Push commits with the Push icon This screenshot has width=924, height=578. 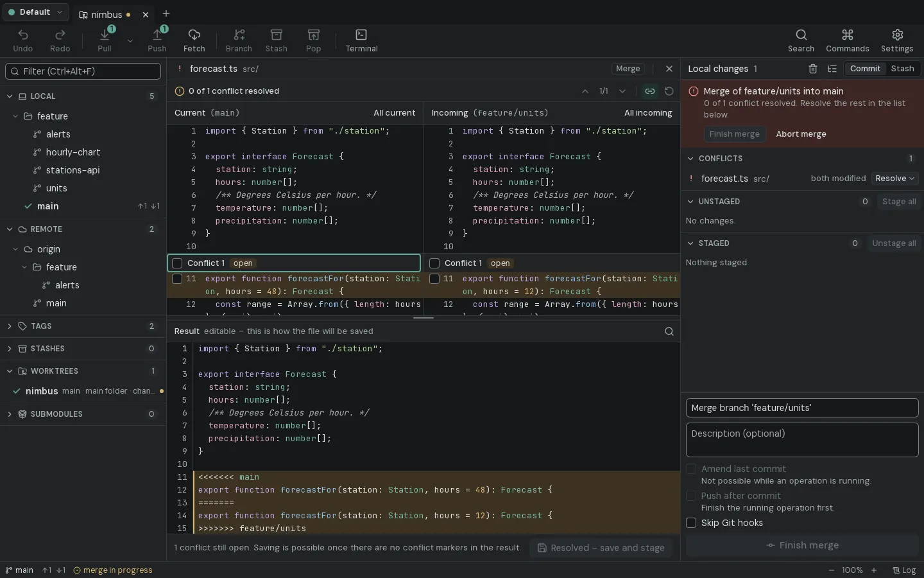click(157, 40)
